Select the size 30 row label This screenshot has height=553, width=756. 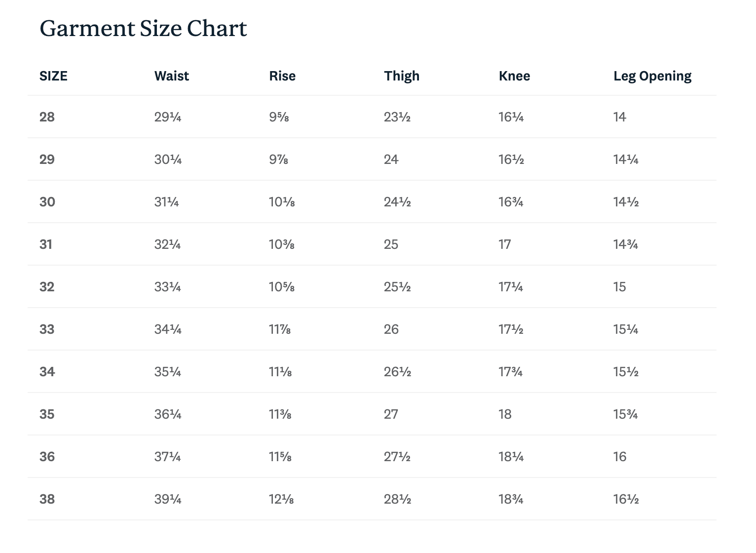click(47, 202)
